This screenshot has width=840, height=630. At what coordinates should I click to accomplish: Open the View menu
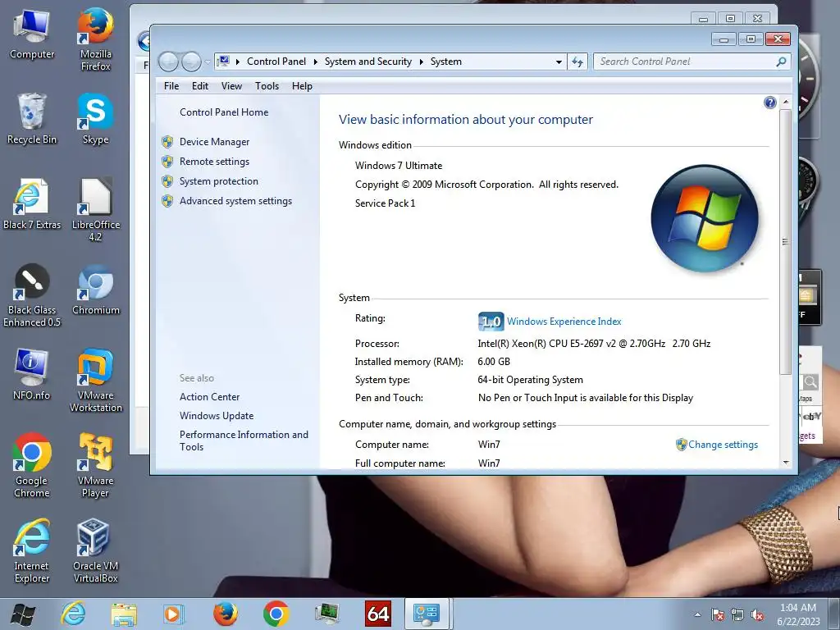point(231,85)
